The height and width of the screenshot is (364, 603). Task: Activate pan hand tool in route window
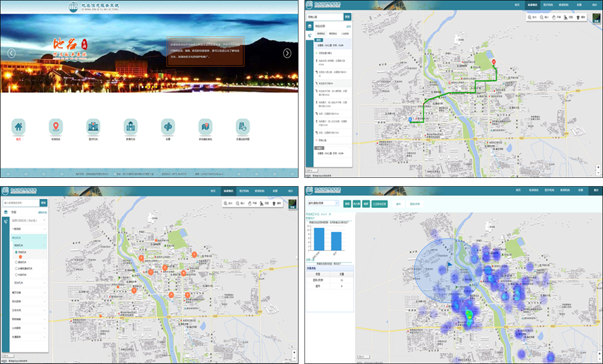pyautogui.click(x=557, y=18)
